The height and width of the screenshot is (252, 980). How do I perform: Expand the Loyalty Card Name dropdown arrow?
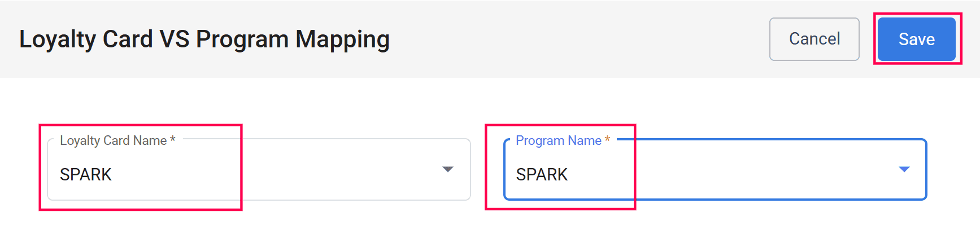(448, 169)
